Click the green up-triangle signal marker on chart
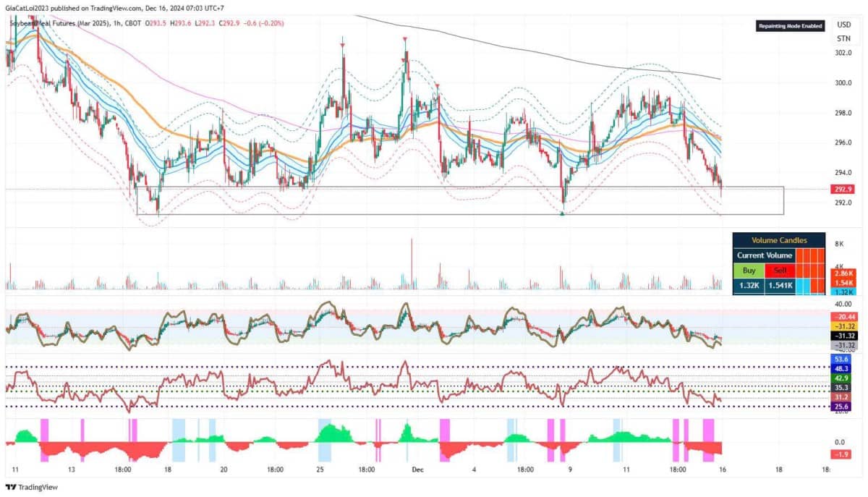The width and height of the screenshot is (868, 497). click(x=562, y=213)
